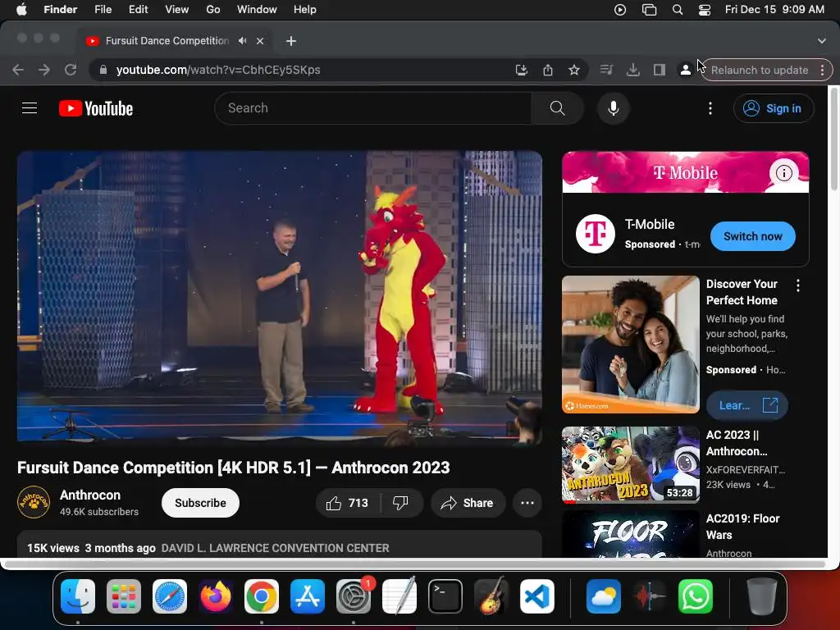Close the Fursuit Dance Competition tab
Image resolution: width=840 pixels, height=630 pixels.
pyautogui.click(x=260, y=41)
